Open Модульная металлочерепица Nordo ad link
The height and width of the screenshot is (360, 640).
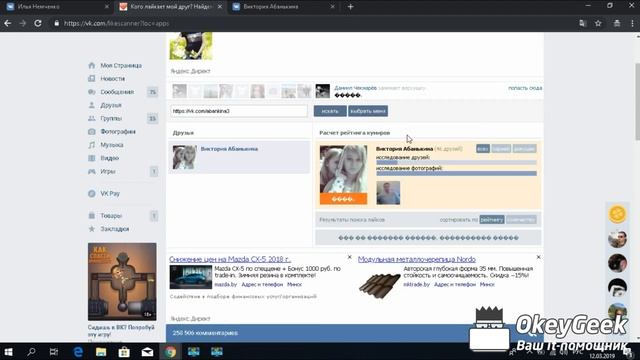(417, 259)
